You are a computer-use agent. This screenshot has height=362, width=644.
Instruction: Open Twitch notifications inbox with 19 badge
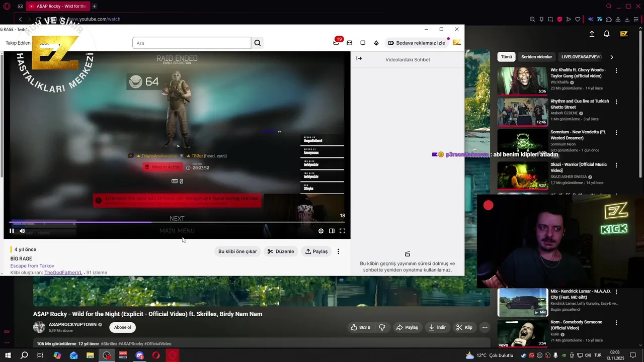click(336, 43)
